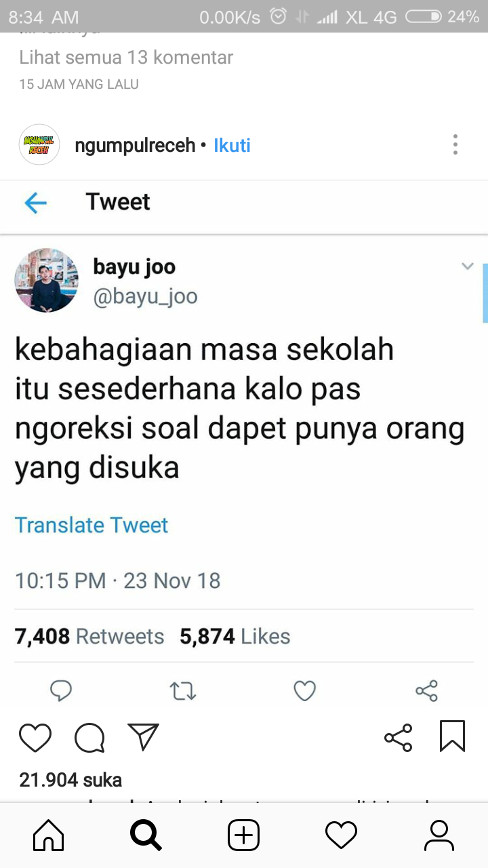
Task: Expand the tweet dropdown chevron
Action: tap(468, 266)
